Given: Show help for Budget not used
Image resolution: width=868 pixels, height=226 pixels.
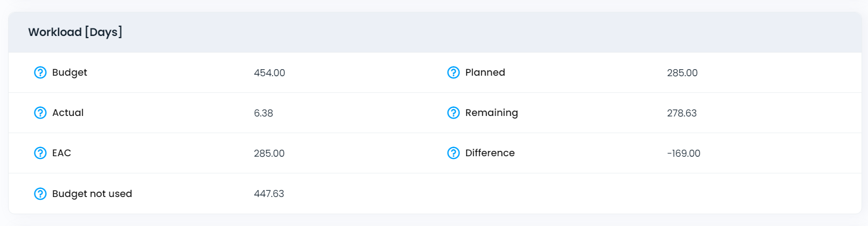Looking at the screenshot, I should coord(40,194).
